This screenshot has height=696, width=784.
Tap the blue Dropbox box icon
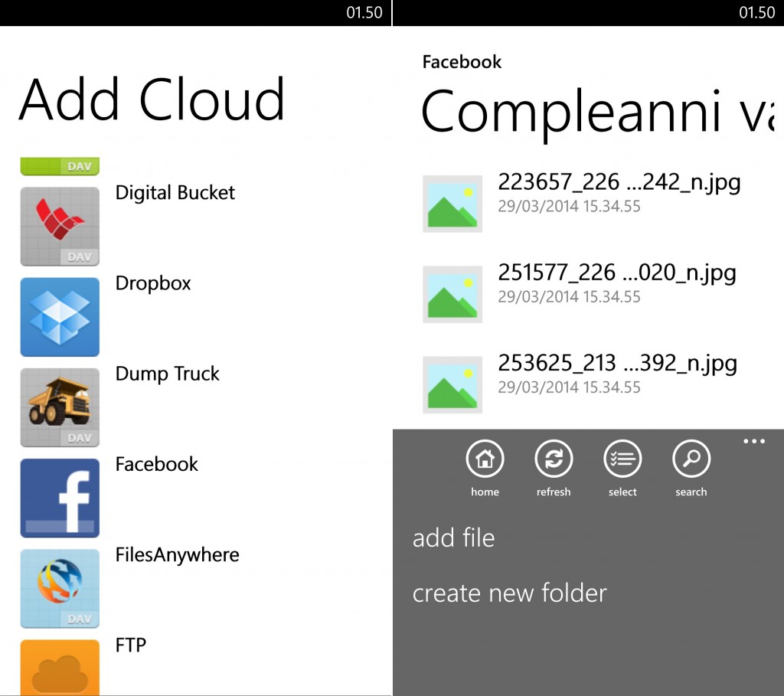60,316
